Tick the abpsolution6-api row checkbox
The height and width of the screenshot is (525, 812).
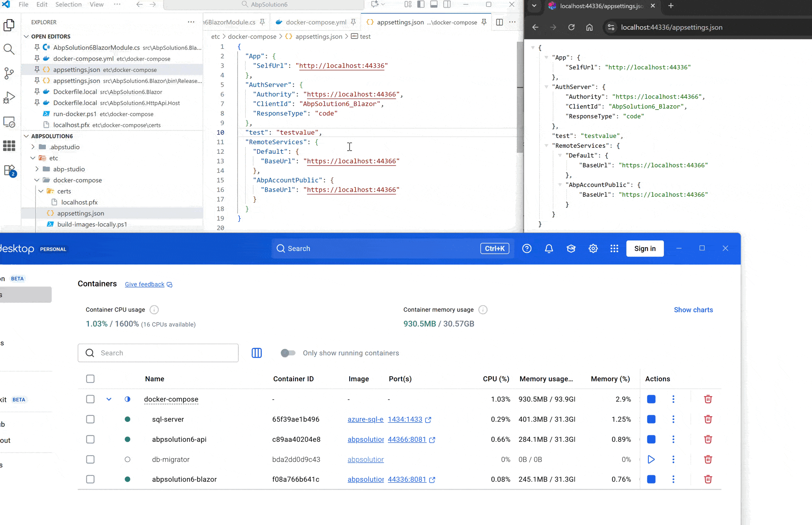[x=90, y=439]
